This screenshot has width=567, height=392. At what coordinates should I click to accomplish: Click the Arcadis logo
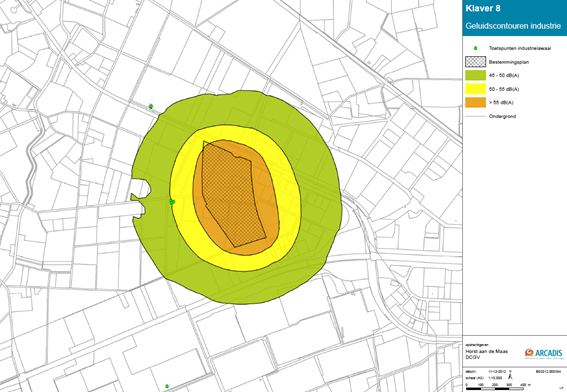[544, 353]
